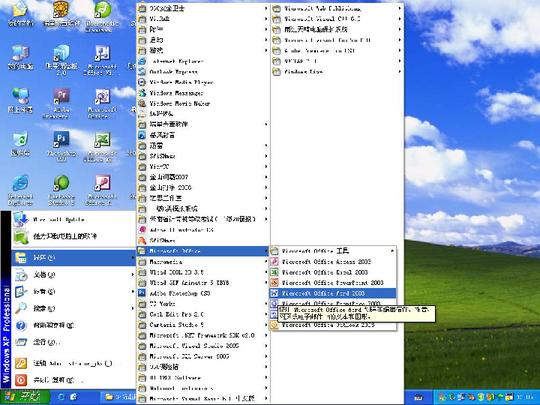540x405 pixels.
Task: Expand the 360安全卫士 submenu arrow
Action: point(266,9)
